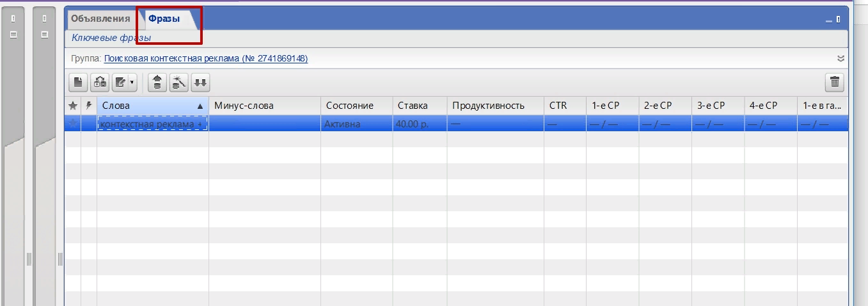Click the Ключевые фразы subtitle text

111,38
